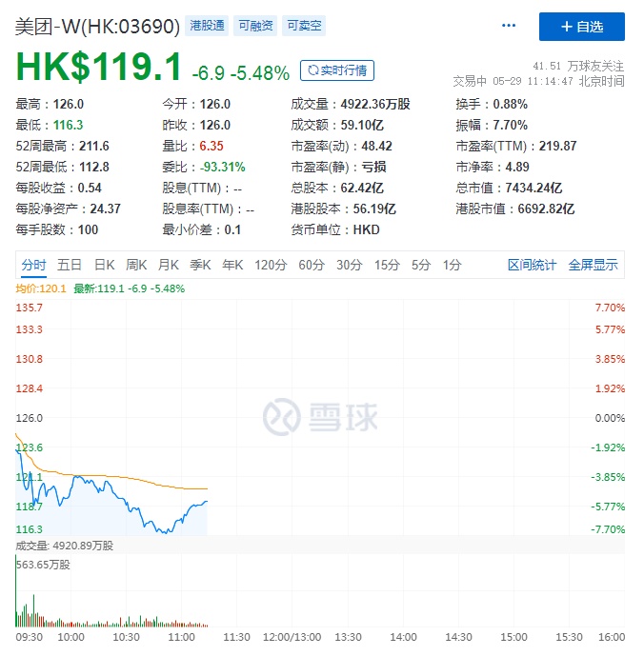
Task: Refresh quotes with the 实时行情 button
Action: [337, 70]
